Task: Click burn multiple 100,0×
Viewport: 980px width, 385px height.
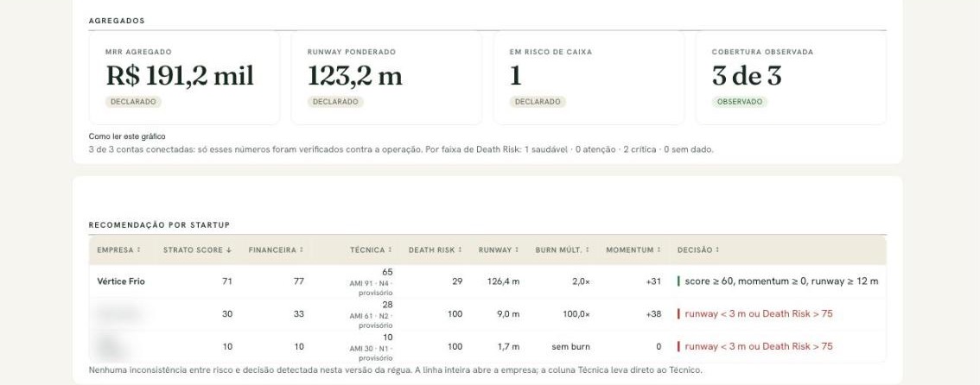Action: pos(576,314)
